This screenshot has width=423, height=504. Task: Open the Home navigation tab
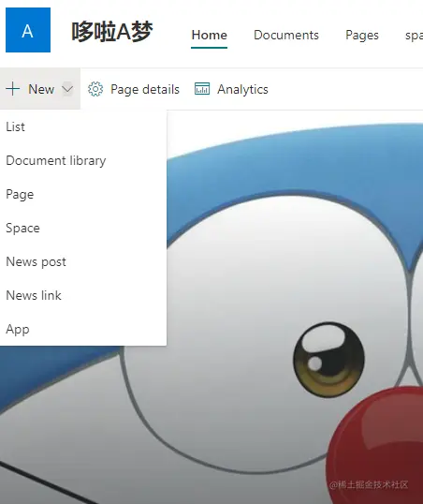[x=209, y=35]
